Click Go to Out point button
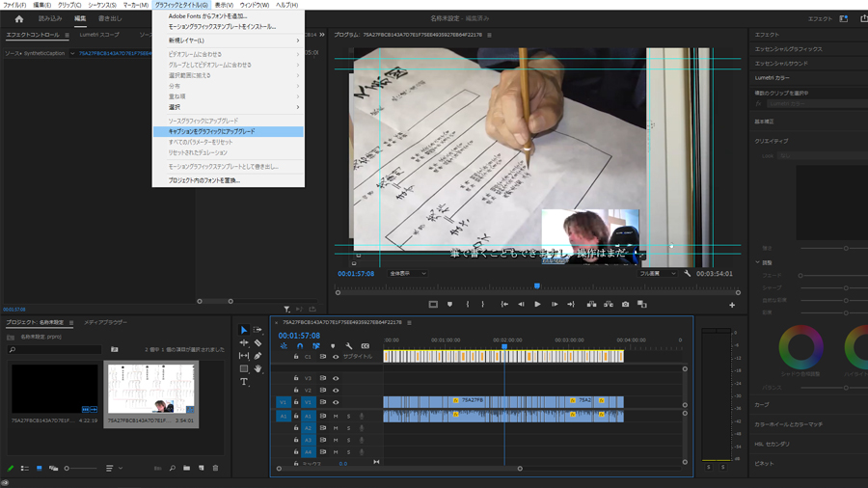The width and height of the screenshot is (868, 488). click(571, 305)
